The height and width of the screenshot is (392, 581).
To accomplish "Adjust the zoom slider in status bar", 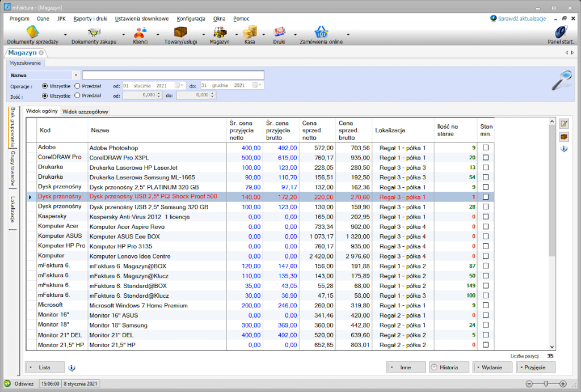I will [x=546, y=384].
